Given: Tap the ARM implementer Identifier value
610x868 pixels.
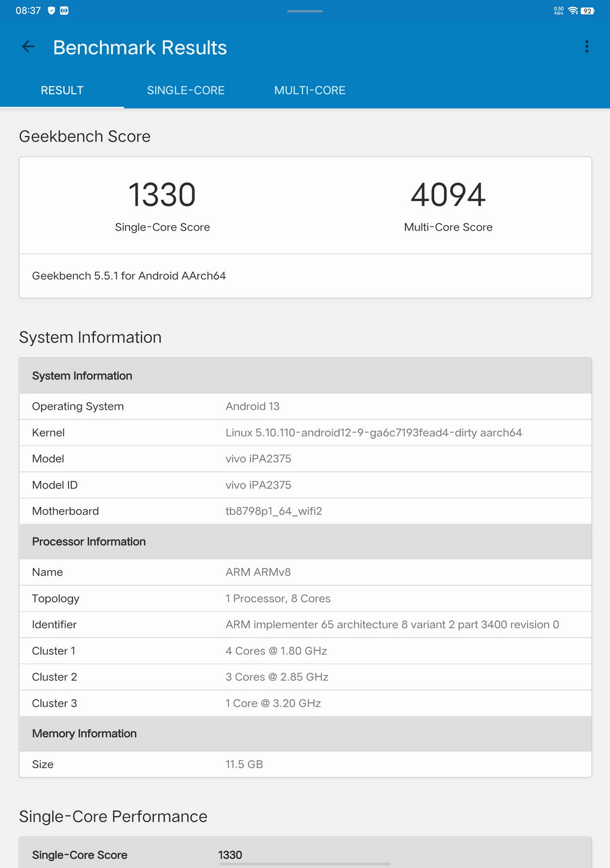Looking at the screenshot, I should pos(392,624).
